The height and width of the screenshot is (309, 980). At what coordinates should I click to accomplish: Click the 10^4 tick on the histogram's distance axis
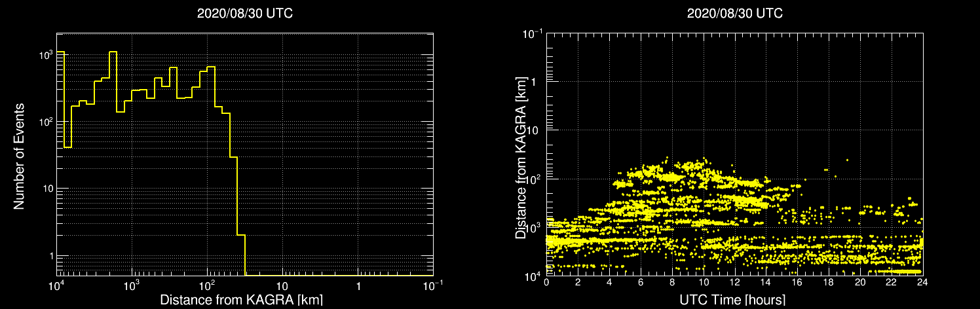(x=56, y=285)
